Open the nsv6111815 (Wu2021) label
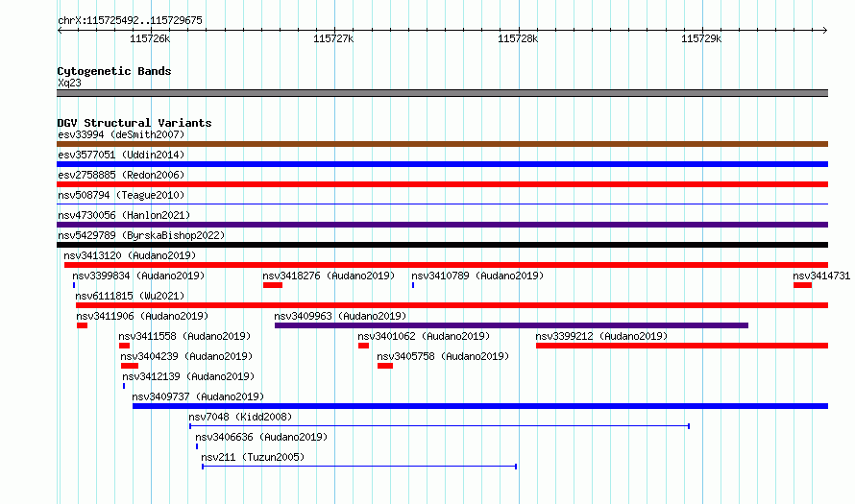Image resolution: width=855 pixels, height=504 pixels. point(130,296)
